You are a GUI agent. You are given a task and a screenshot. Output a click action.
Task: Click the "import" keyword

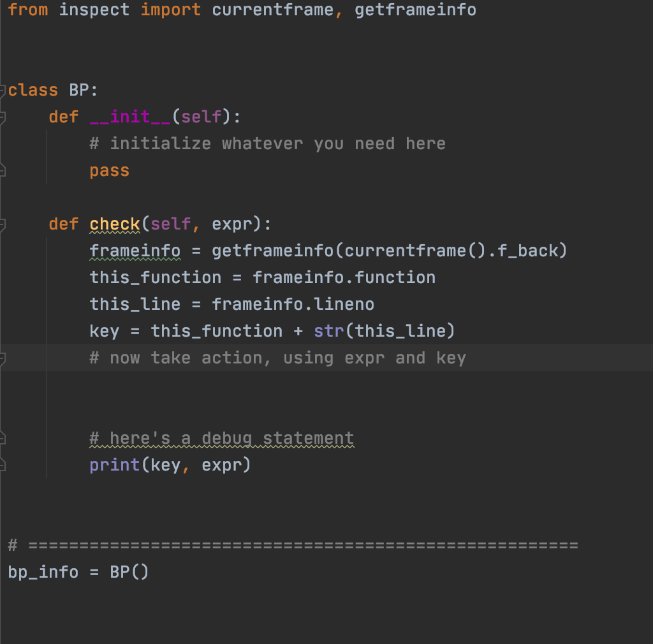(171, 10)
